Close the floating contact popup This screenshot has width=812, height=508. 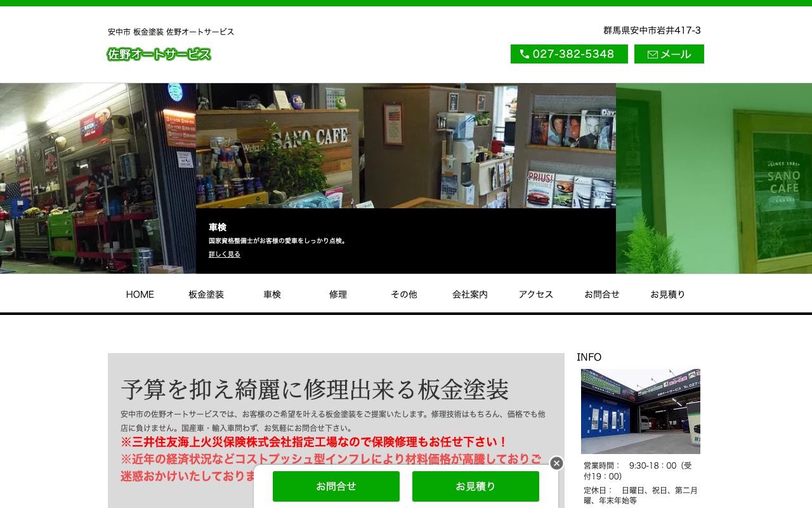click(556, 463)
